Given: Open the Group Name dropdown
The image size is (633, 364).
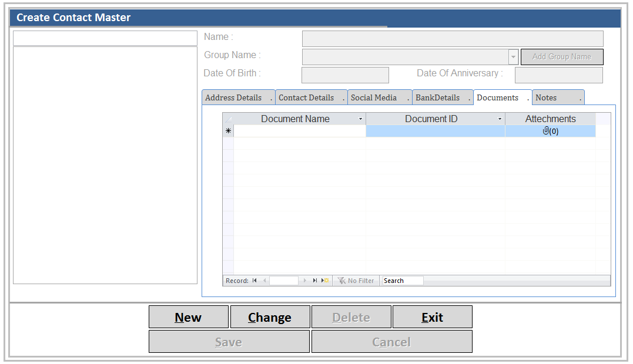Looking at the screenshot, I should pos(513,57).
